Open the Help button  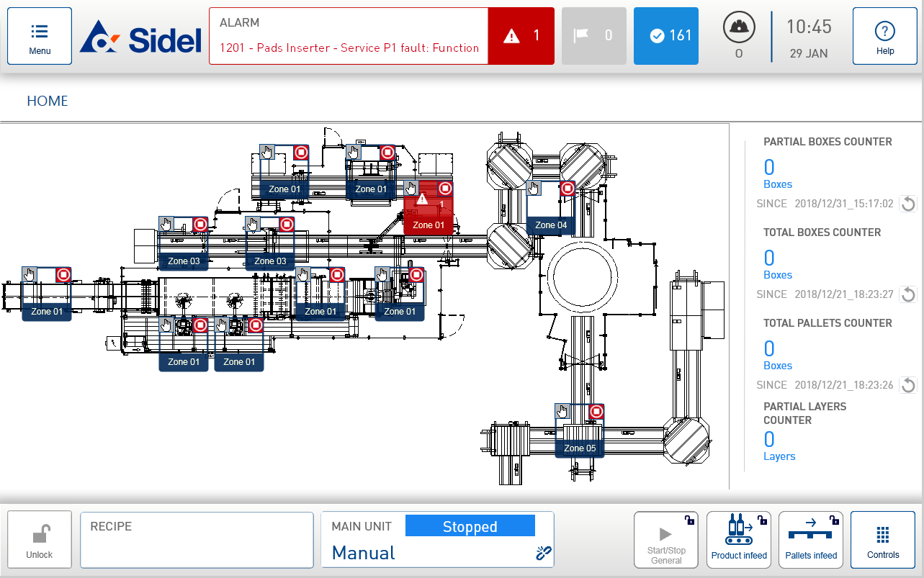pyautogui.click(x=884, y=36)
